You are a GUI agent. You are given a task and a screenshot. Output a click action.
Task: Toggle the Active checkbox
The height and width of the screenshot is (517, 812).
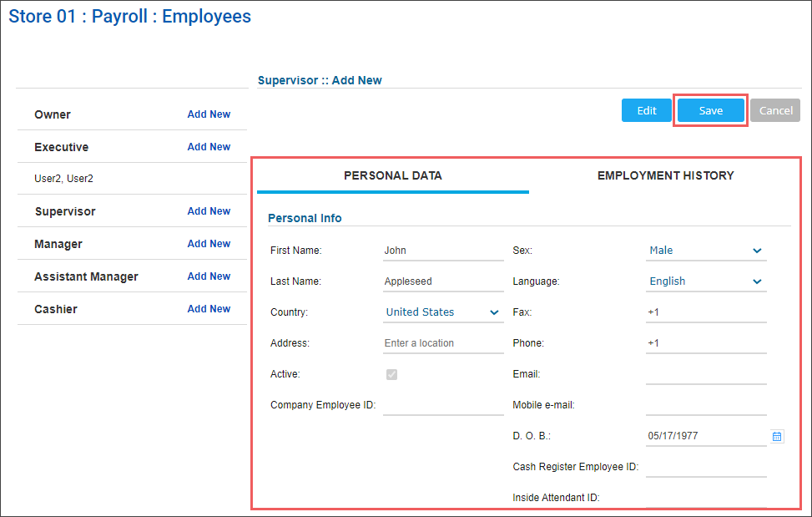click(x=391, y=374)
